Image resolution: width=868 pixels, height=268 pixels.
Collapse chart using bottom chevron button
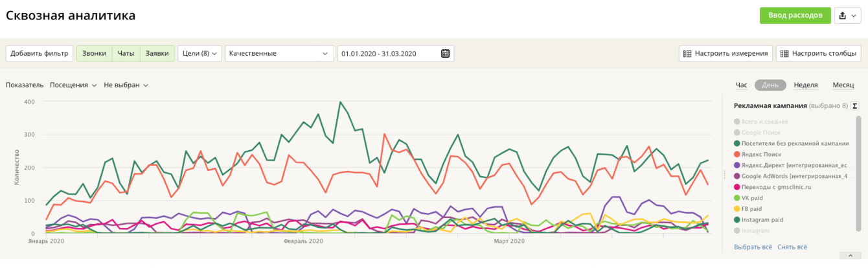[850, 256]
